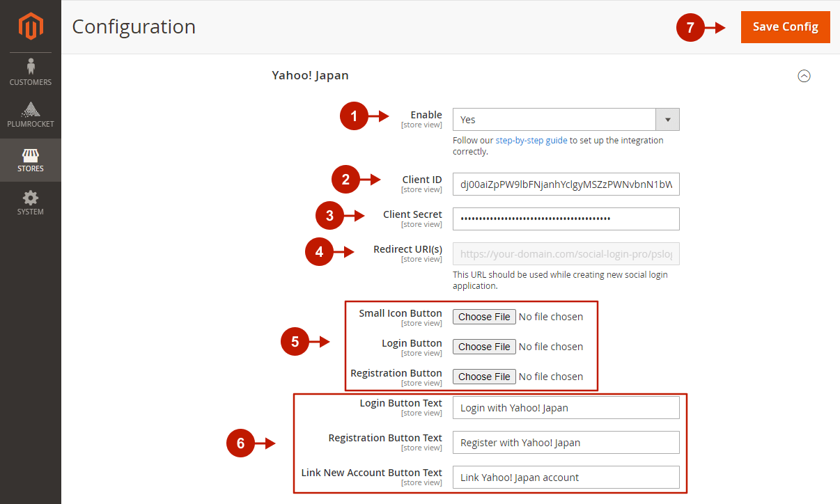Choose file for Registration Button
The image size is (840, 504).
coord(485,377)
